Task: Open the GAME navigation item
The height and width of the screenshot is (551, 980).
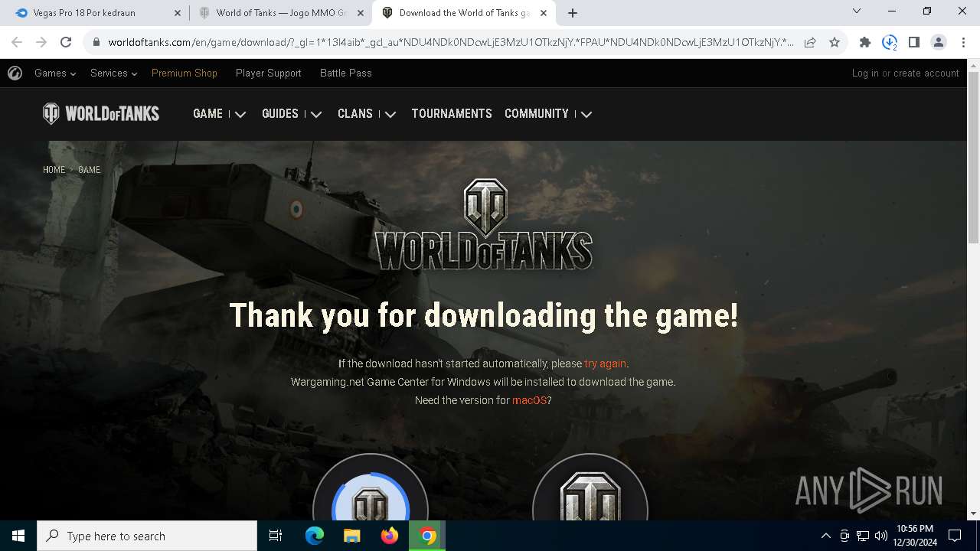Action: (207, 113)
